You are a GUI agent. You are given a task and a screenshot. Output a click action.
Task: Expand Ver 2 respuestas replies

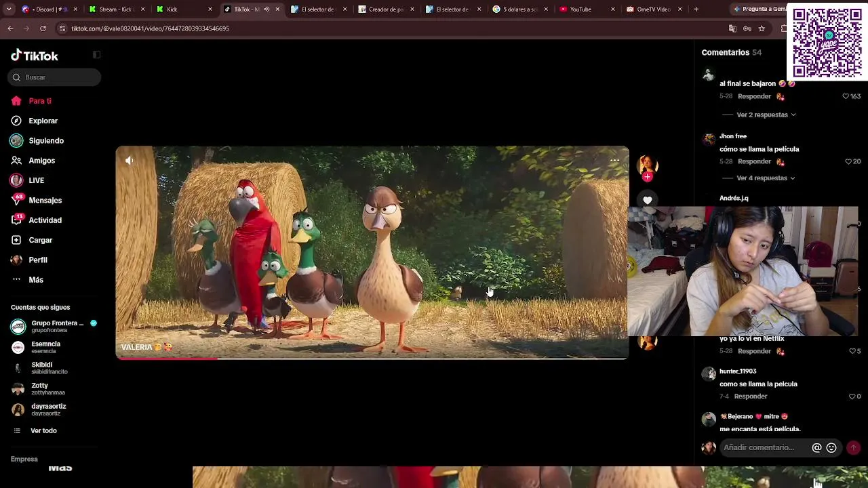click(x=766, y=115)
